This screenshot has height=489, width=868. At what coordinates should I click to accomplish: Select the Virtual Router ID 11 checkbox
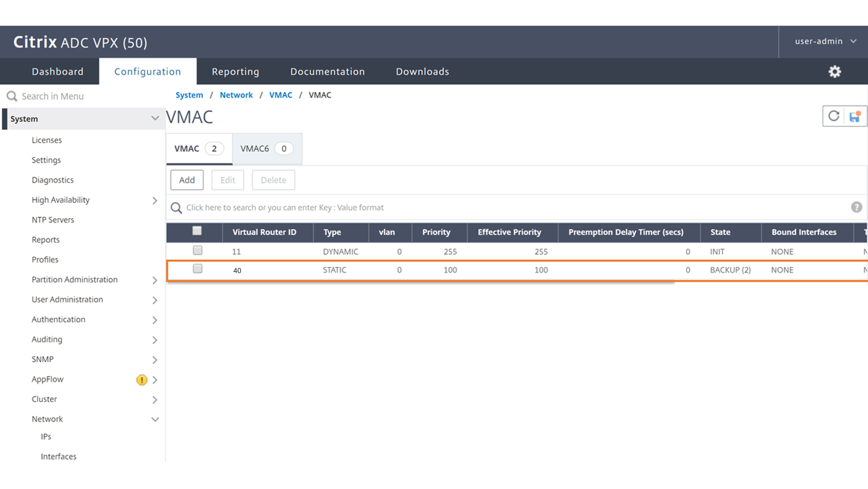click(197, 250)
